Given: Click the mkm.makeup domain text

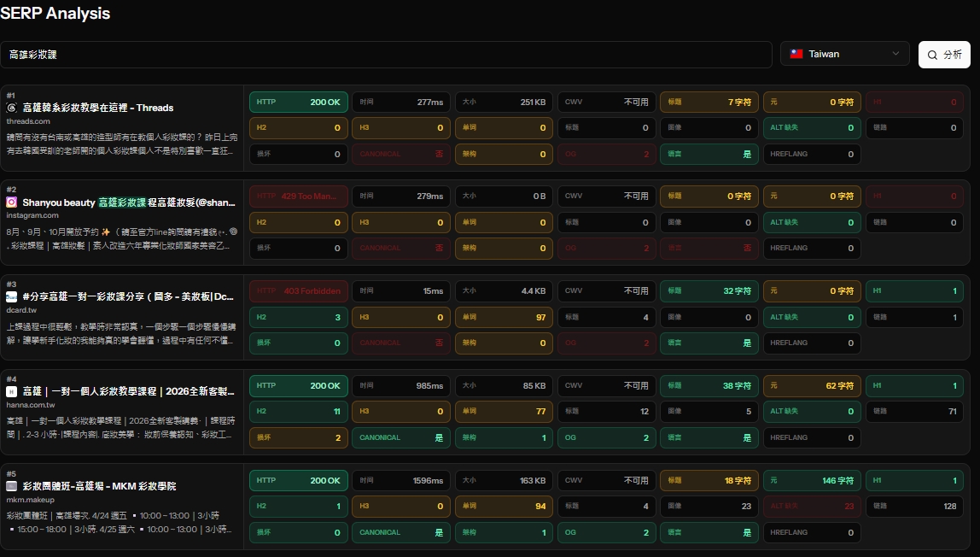Looking at the screenshot, I should pos(30,500).
